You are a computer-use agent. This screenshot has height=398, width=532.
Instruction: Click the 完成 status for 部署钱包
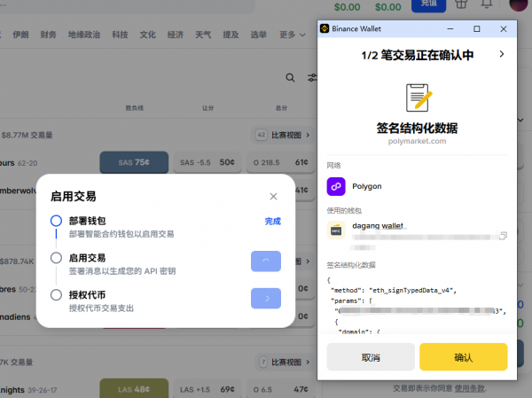click(273, 222)
